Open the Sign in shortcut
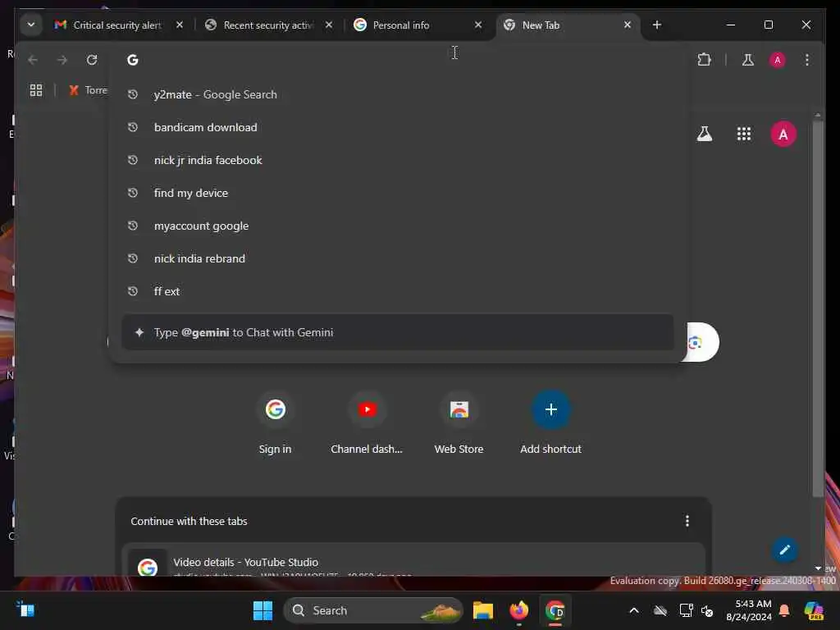 click(x=275, y=423)
